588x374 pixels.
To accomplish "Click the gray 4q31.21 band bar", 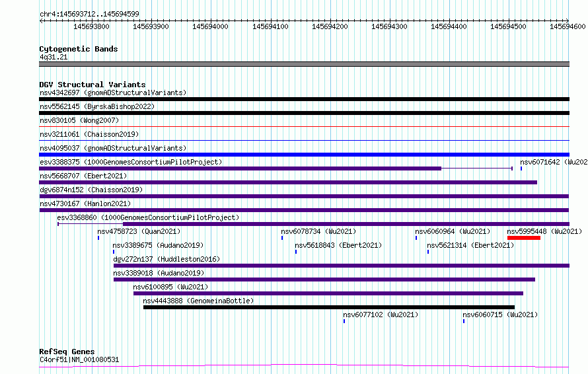I will tap(304, 64).
